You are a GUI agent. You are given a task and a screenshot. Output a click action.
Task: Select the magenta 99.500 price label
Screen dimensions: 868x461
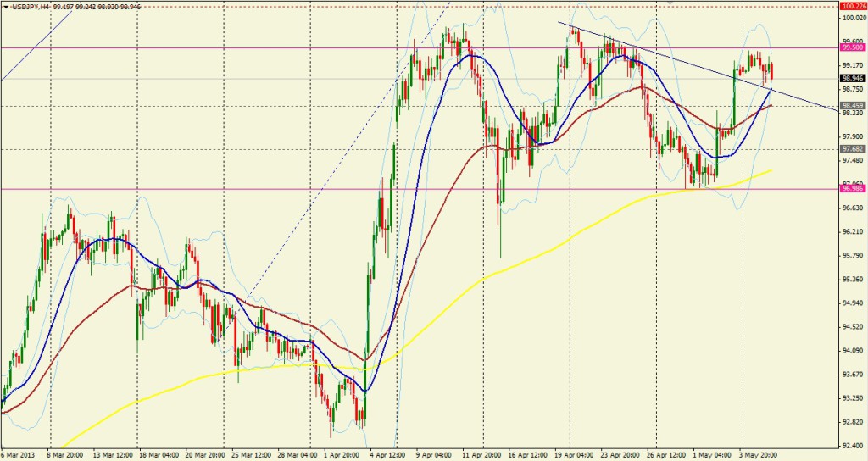pos(851,48)
